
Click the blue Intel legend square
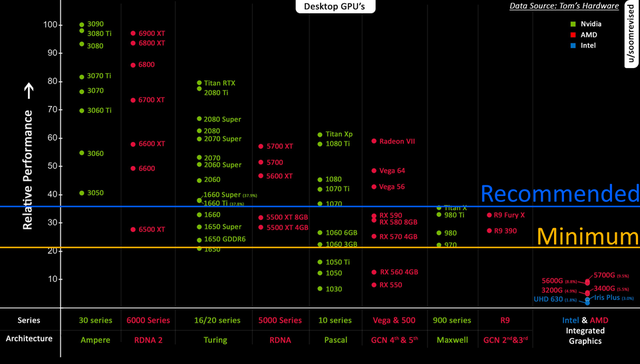tap(573, 45)
